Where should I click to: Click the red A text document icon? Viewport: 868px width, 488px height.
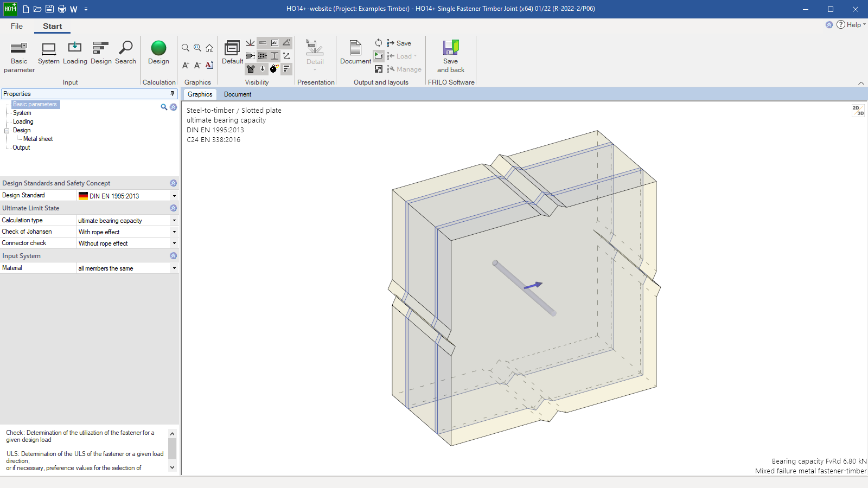209,65
